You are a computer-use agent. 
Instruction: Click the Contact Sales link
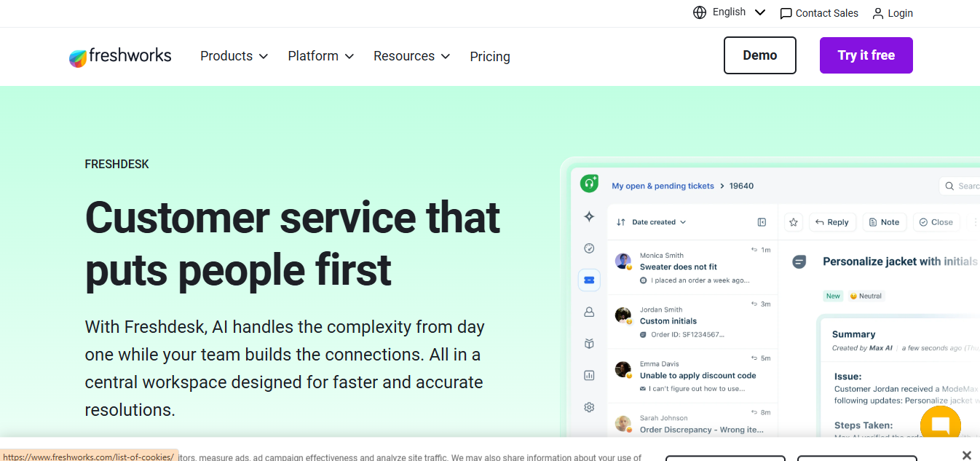click(x=826, y=14)
